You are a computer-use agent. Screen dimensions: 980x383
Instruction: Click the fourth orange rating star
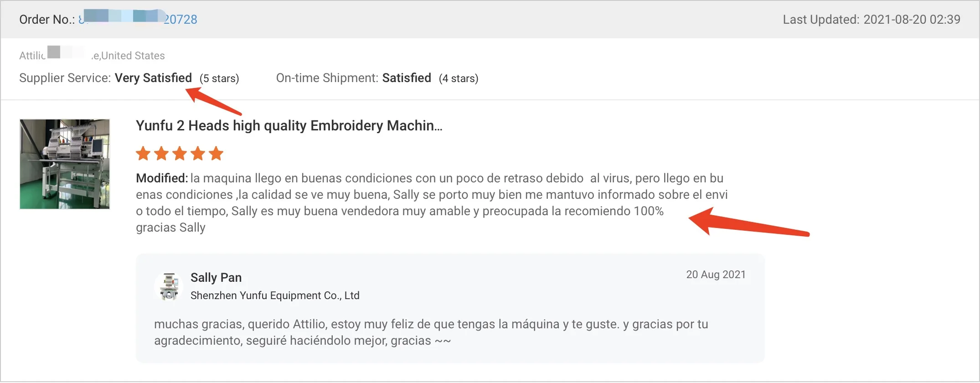pyautogui.click(x=198, y=154)
